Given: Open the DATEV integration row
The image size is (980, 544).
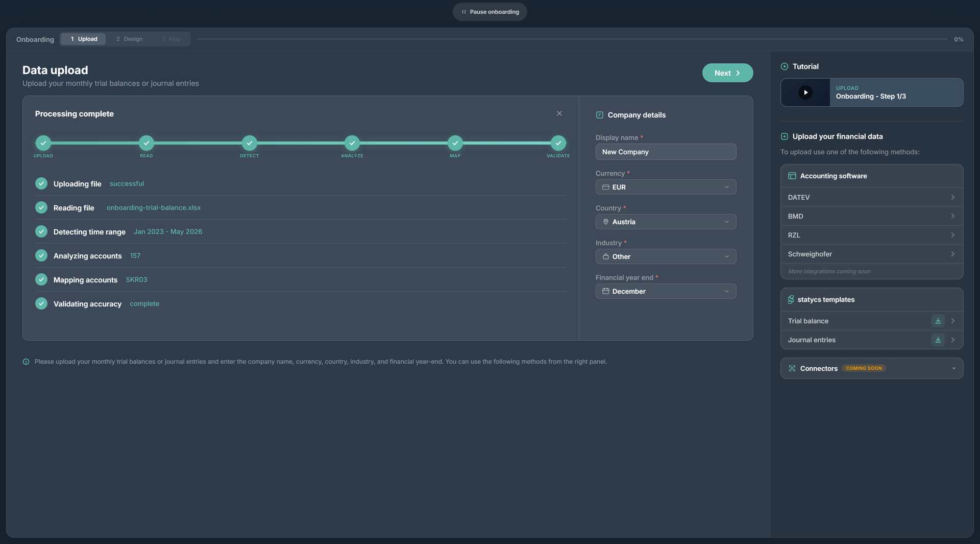Looking at the screenshot, I should click(x=871, y=197).
